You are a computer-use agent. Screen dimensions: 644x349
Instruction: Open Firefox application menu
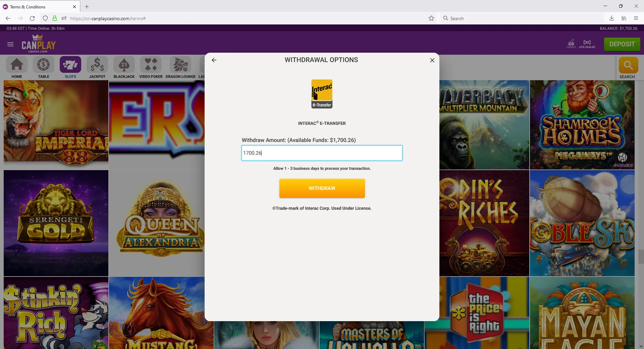pyautogui.click(x=636, y=18)
